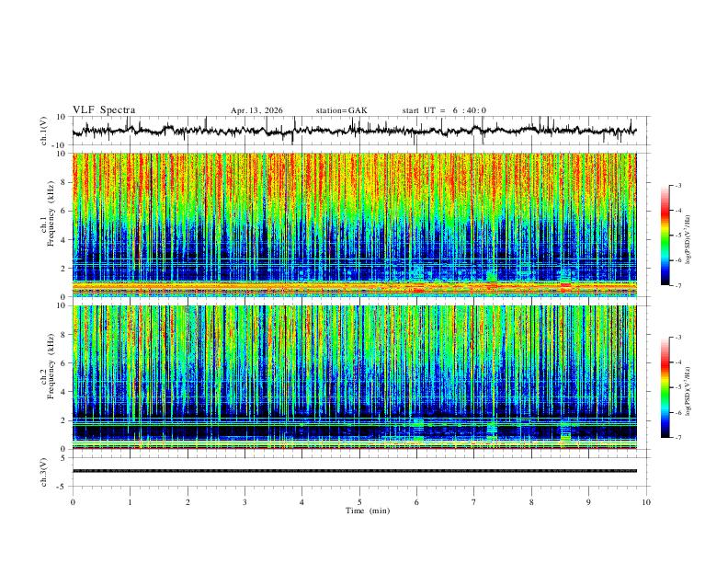728x563 pixels.
Task: Click the "-5" tick on ch.3(V) axis
Action: pos(63,487)
